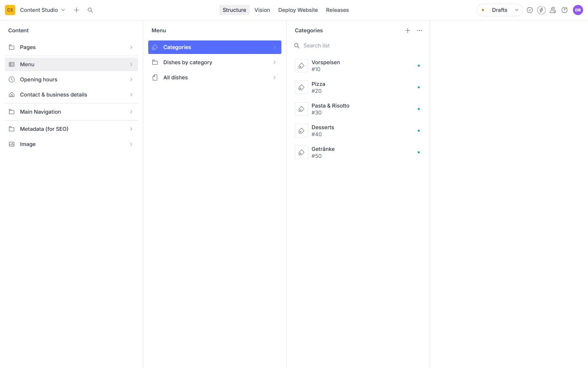Screen dimensions: 588x368
Task: Click the green status dot on Getränke row
Action: click(x=419, y=152)
